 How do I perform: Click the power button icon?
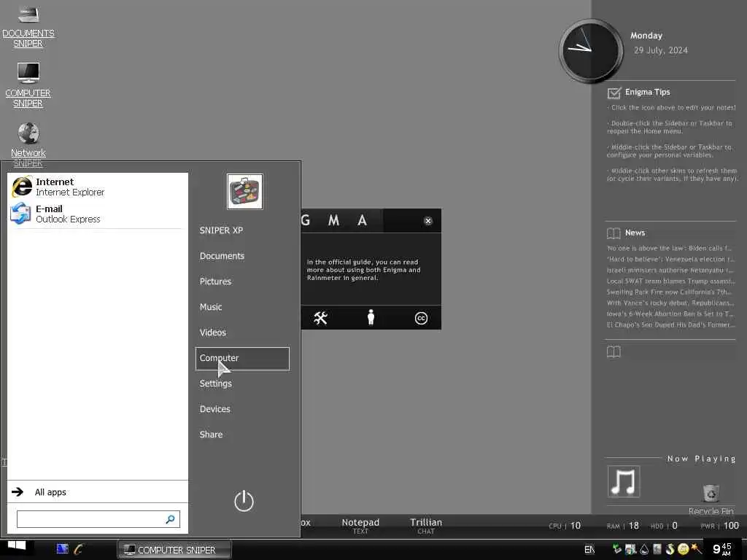[x=244, y=501]
